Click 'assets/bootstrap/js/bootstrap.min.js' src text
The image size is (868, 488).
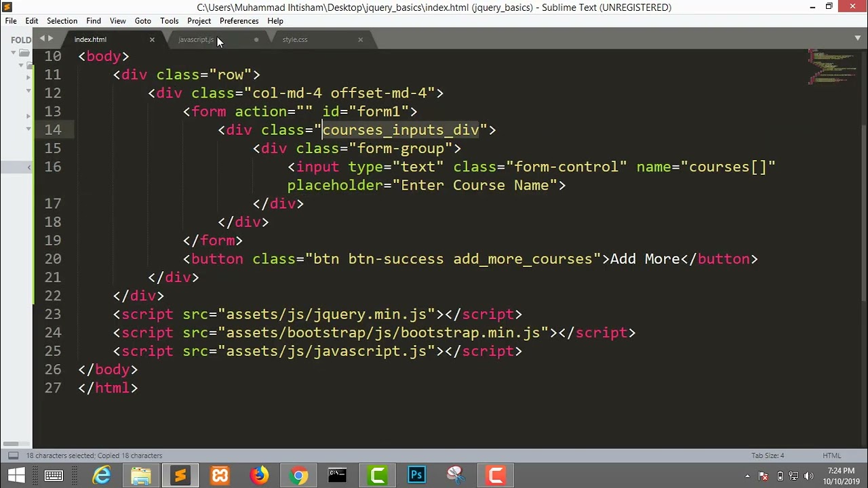pos(383,333)
